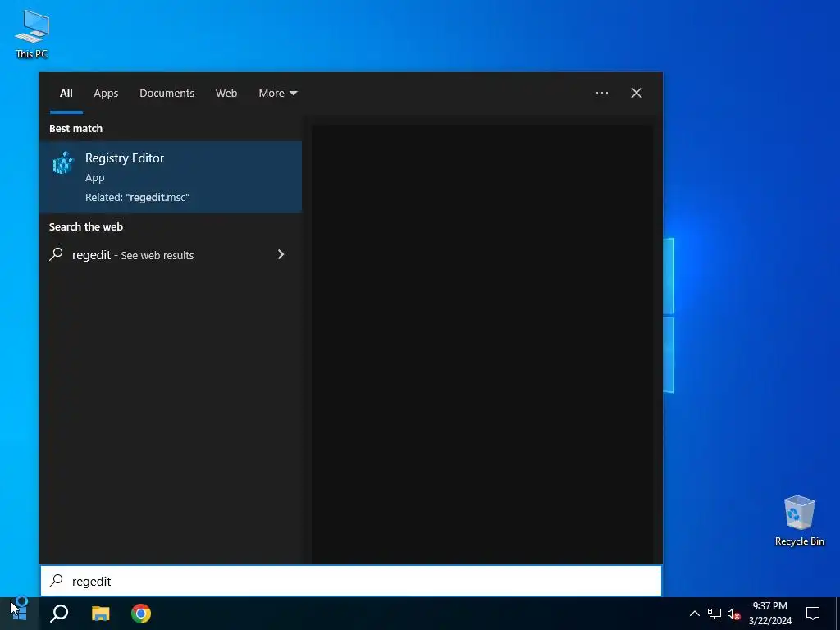The width and height of the screenshot is (840, 630).
Task: Launch Google Chrome from the taskbar
Action: coord(141,614)
